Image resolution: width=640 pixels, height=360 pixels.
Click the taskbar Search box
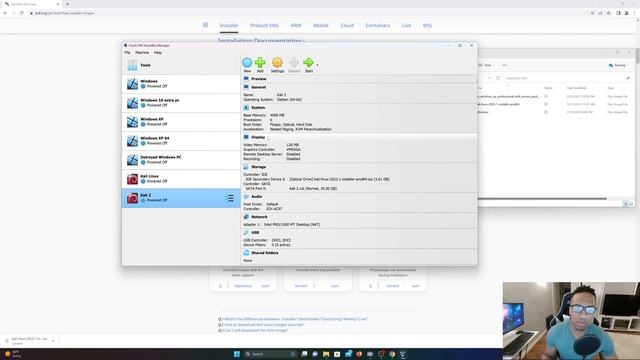270,354
